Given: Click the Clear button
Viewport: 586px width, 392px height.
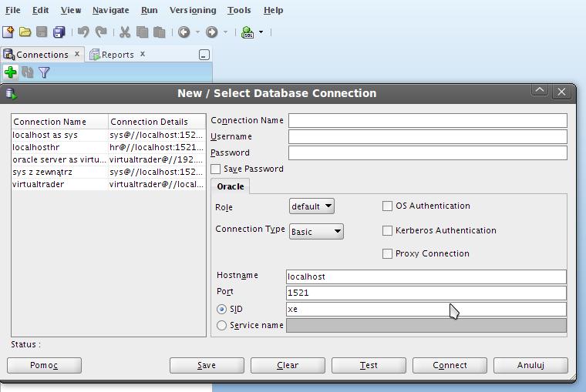Looking at the screenshot, I should (288, 365).
